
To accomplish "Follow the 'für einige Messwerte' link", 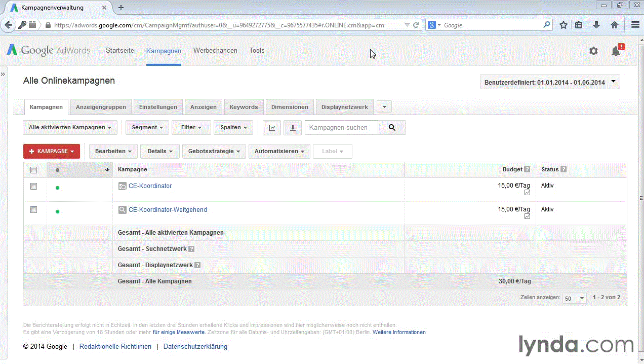I will (179, 333).
